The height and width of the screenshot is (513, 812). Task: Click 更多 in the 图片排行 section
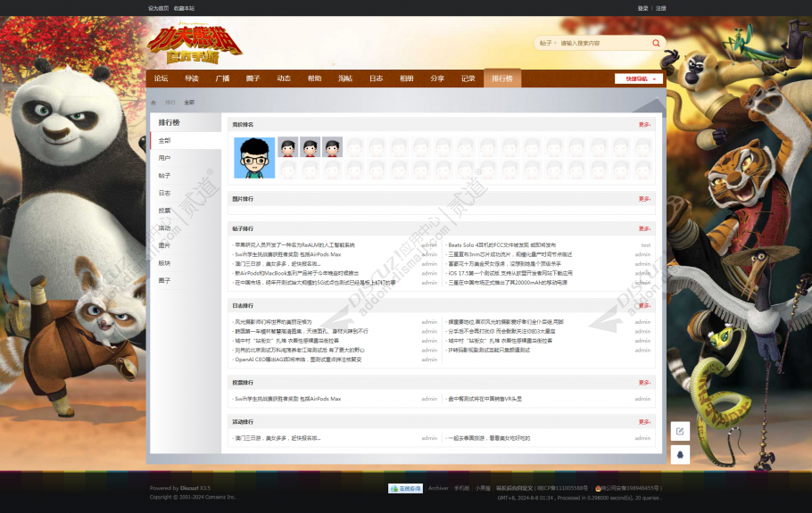pyautogui.click(x=644, y=199)
